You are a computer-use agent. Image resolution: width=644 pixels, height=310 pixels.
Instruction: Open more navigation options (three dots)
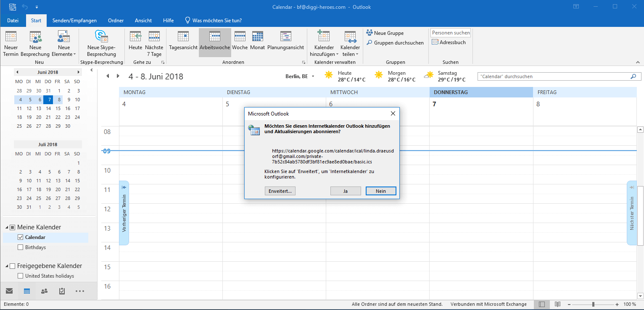80,291
